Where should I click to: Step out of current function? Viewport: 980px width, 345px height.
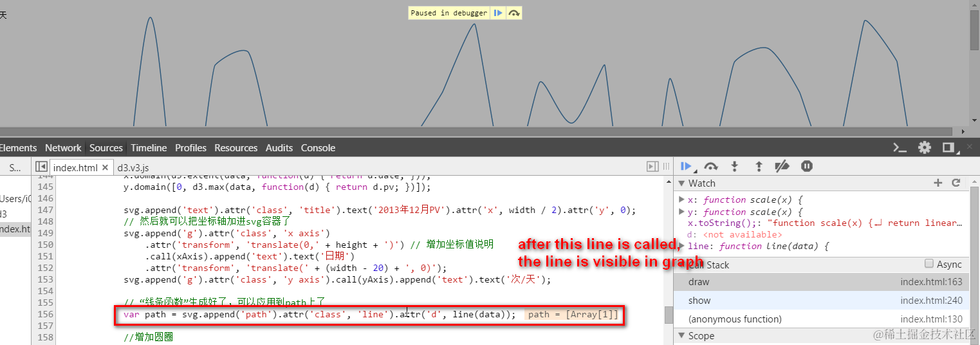(759, 167)
